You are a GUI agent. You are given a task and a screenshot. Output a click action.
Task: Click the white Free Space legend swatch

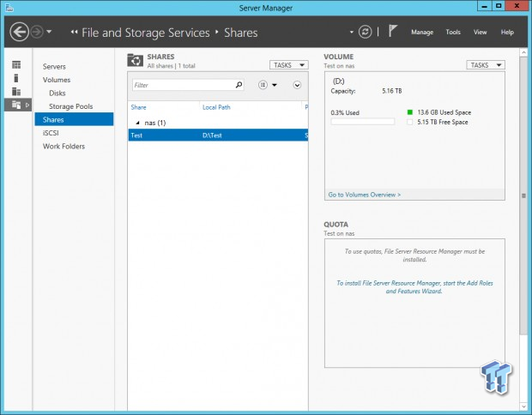(x=410, y=122)
